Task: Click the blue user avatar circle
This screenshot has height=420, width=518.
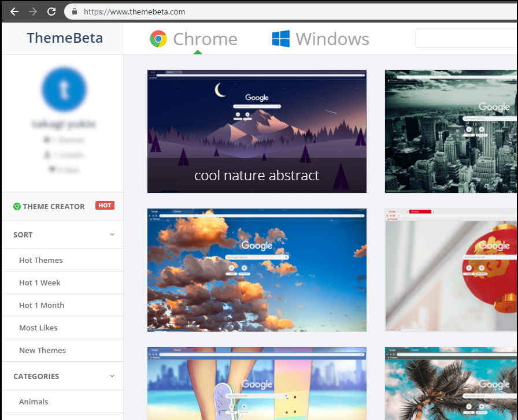Action: [x=64, y=89]
